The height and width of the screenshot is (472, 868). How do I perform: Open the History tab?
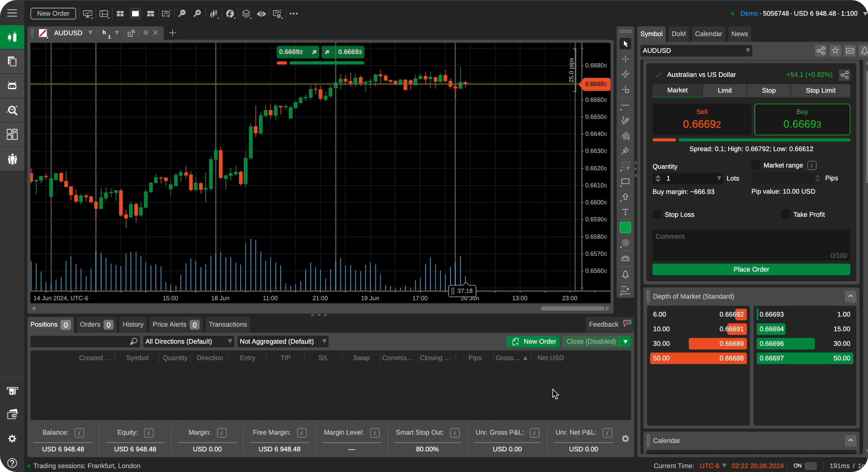[x=133, y=324]
